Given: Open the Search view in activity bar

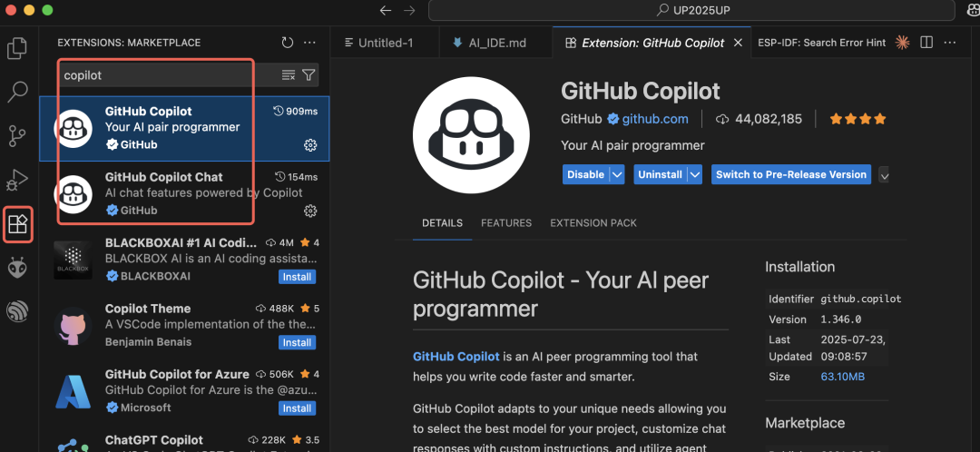Looking at the screenshot, I should tap(17, 92).
